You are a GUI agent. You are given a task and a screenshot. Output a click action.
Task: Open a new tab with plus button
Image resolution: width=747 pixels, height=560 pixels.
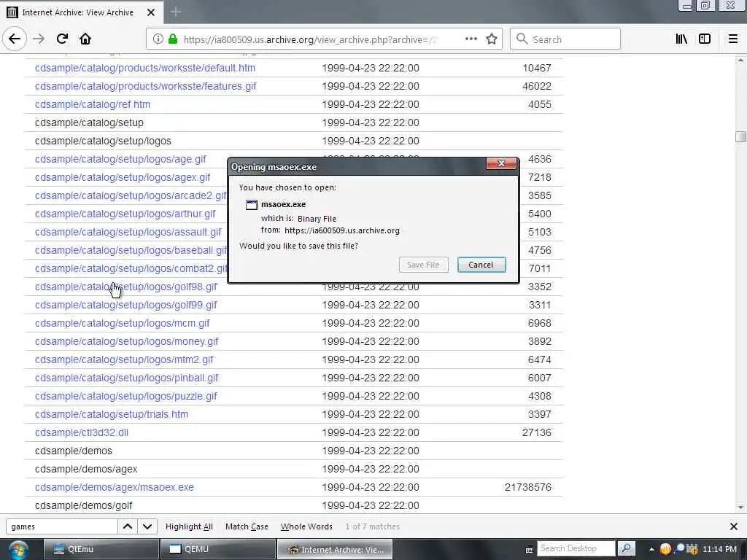(x=176, y=12)
